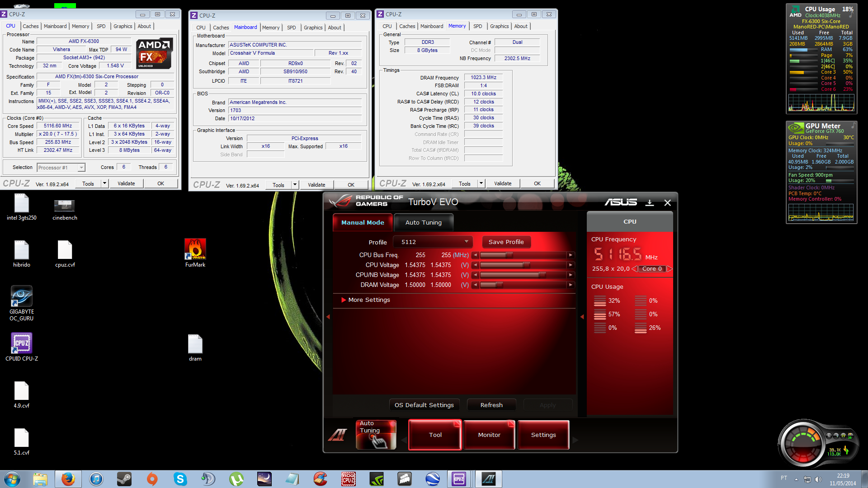Click the Save Profile button
This screenshot has height=488, width=868.
(x=506, y=242)
